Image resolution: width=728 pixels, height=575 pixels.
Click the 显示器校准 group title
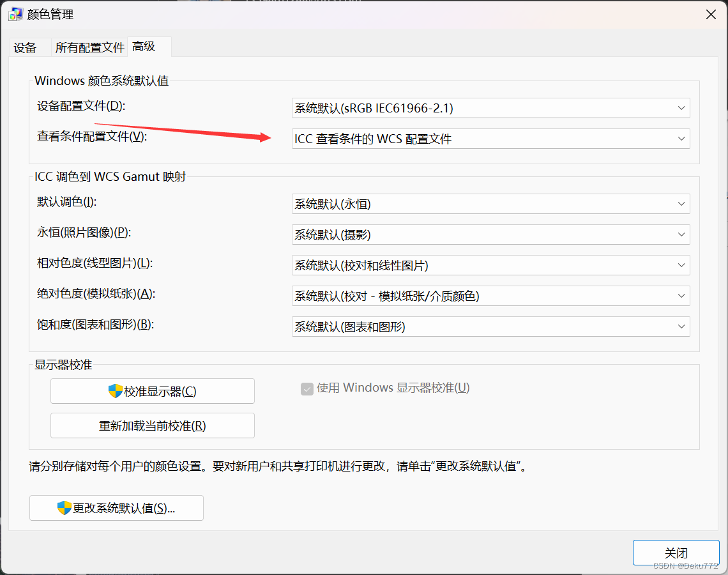coord(63,365)
